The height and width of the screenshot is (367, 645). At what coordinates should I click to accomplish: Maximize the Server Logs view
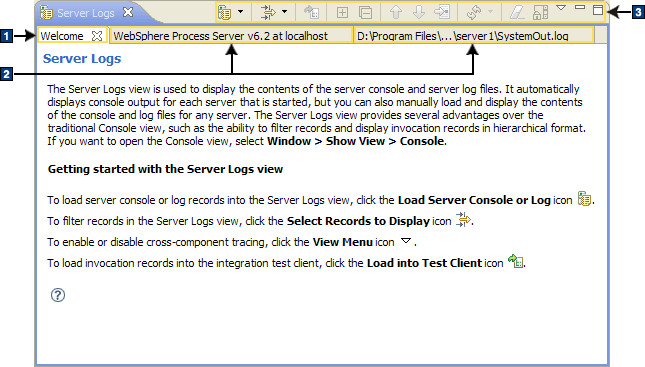coord(598,10)
